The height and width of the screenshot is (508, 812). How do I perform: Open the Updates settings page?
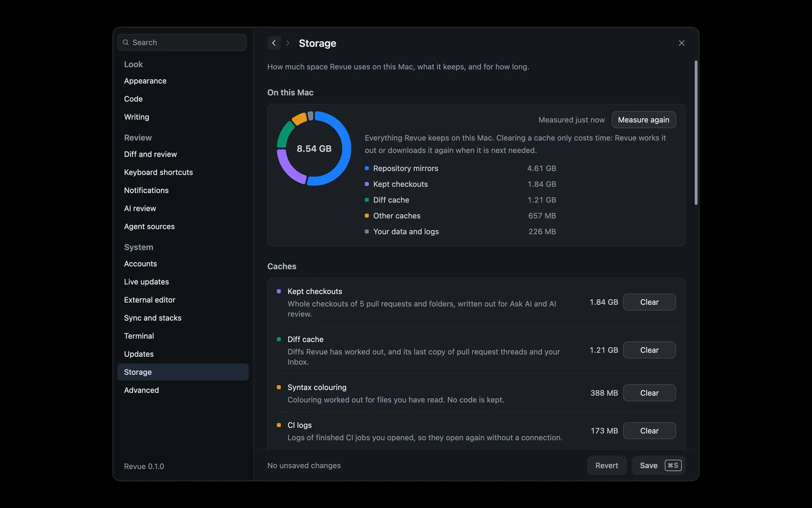tap(183, 354)
